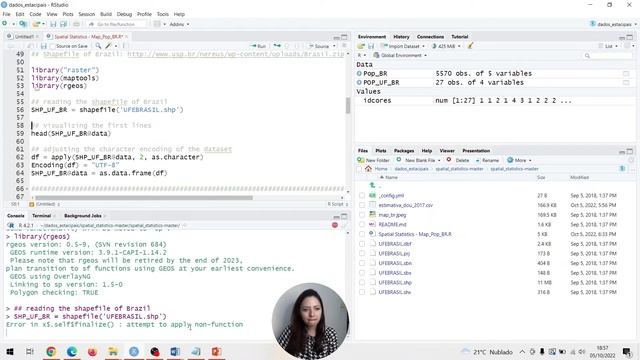This screenshot has height=360, width=640.
Task: Open the 425 MiB memory usage dropdown
Action: tap(446, 46)
